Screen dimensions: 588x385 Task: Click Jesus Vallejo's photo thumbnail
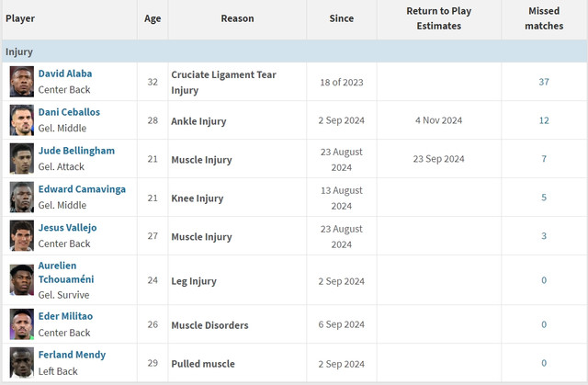click(x=22, y=236)
